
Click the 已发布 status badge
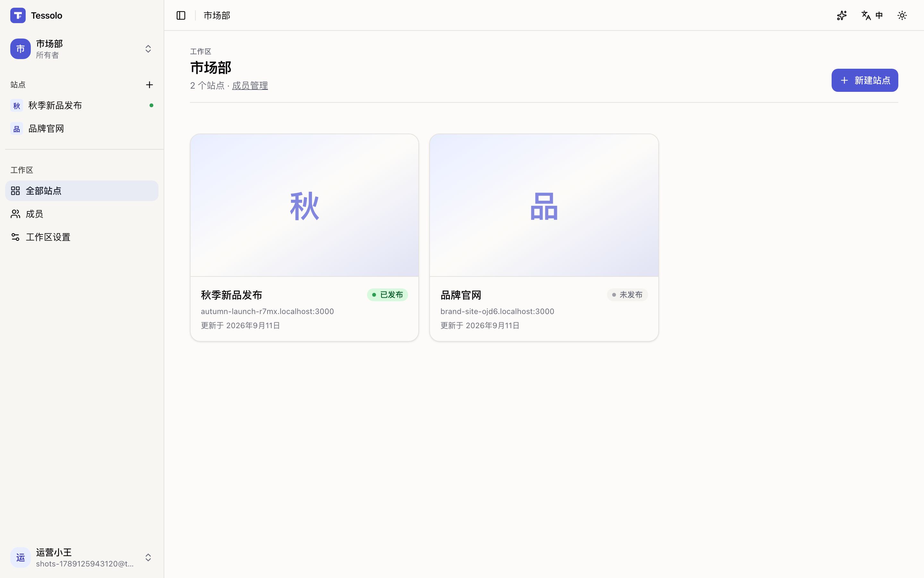[387, 295]
